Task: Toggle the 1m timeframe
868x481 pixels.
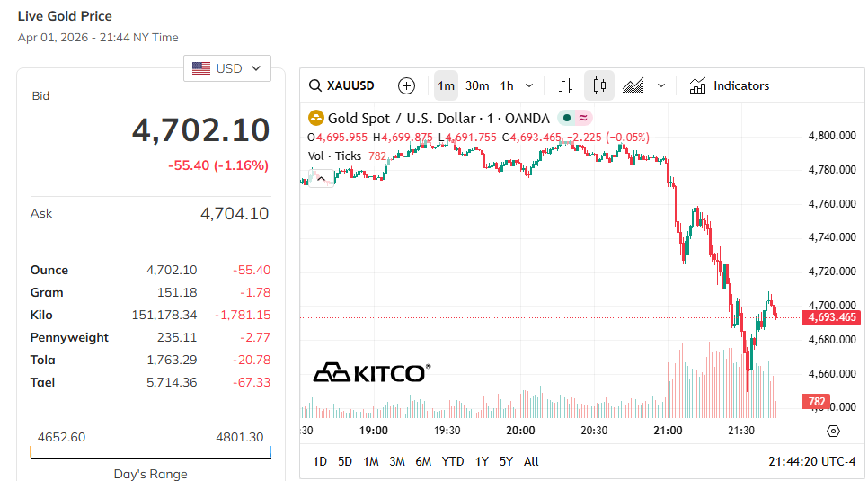Action: point(446,86)
